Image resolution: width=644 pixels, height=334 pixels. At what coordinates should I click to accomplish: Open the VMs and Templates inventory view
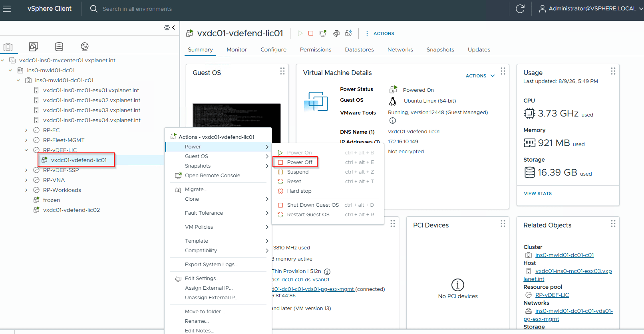pos(34,47)
